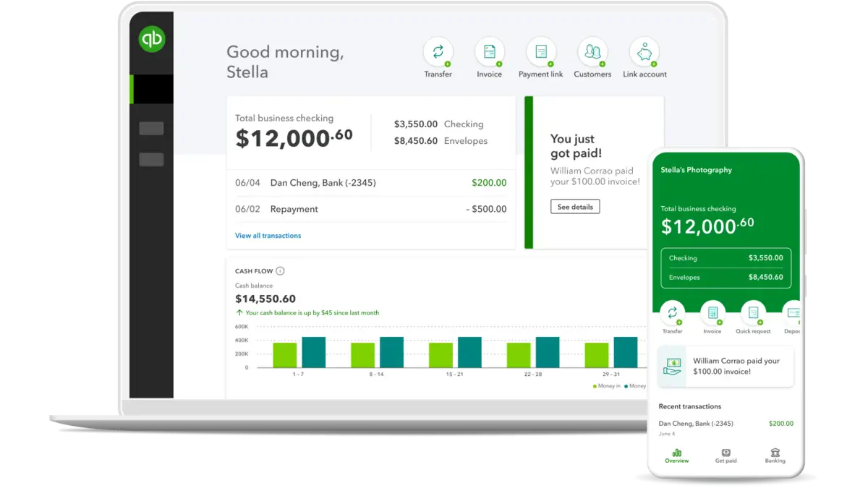Select the highlighted first sidebar item
868x488 pixels.
[x=151, y=89]
